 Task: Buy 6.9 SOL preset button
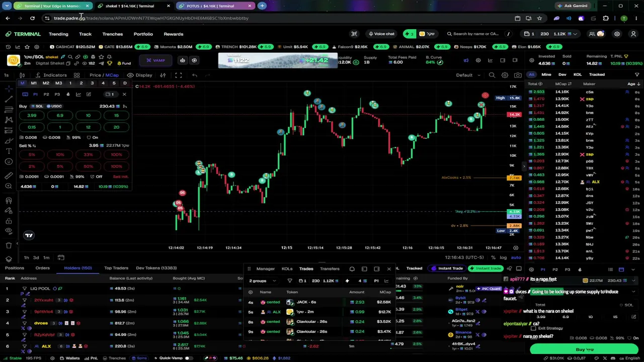coord(60,116)
